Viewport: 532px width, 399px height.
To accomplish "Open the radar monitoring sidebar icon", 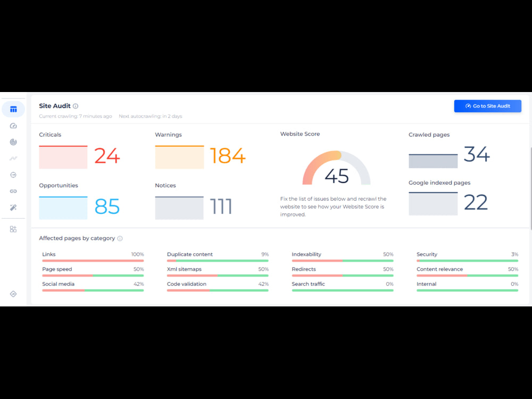I will coord(13,142).
